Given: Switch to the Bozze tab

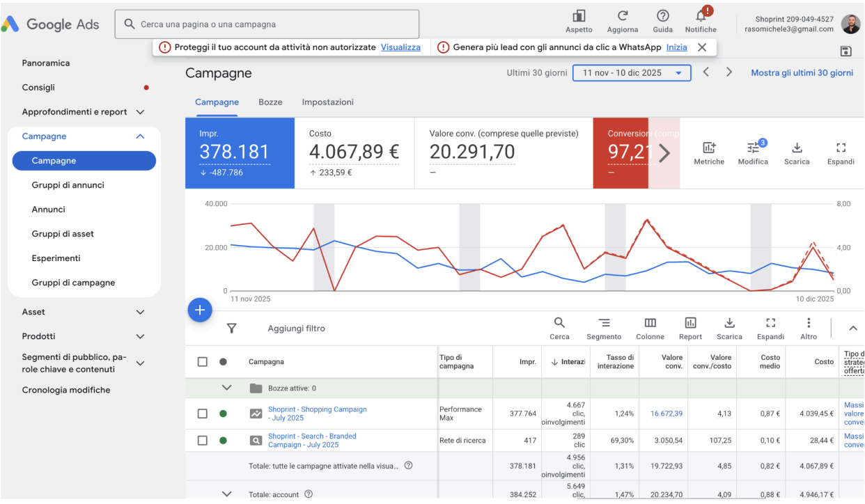Looking at the screenshot, I should (x=270, y=102).
